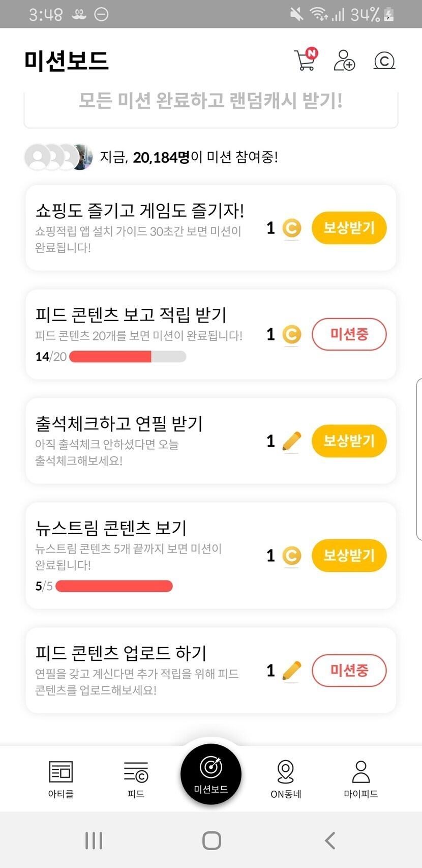Open the shopping cart icon
The width and height of the screenshot is (422, 868).
(306, 60)
